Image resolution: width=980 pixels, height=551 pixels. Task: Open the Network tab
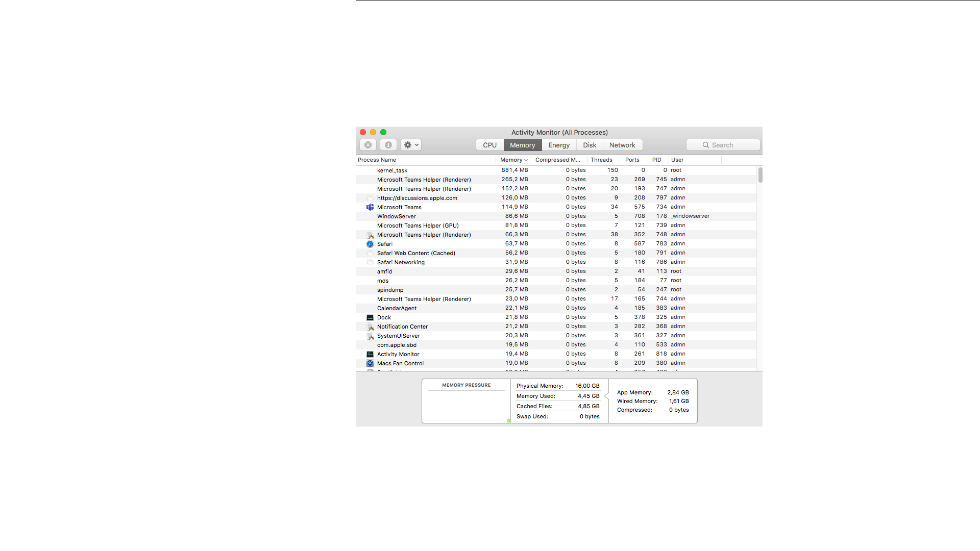tap(622, 145)
